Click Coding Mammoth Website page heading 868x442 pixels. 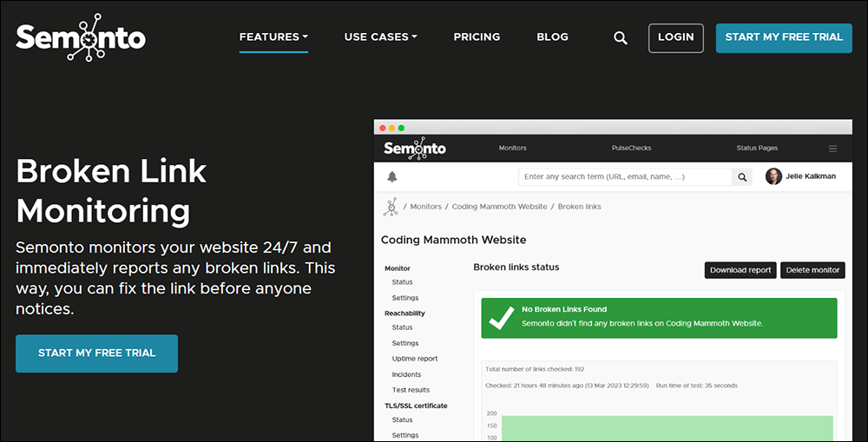coord(453,240)
